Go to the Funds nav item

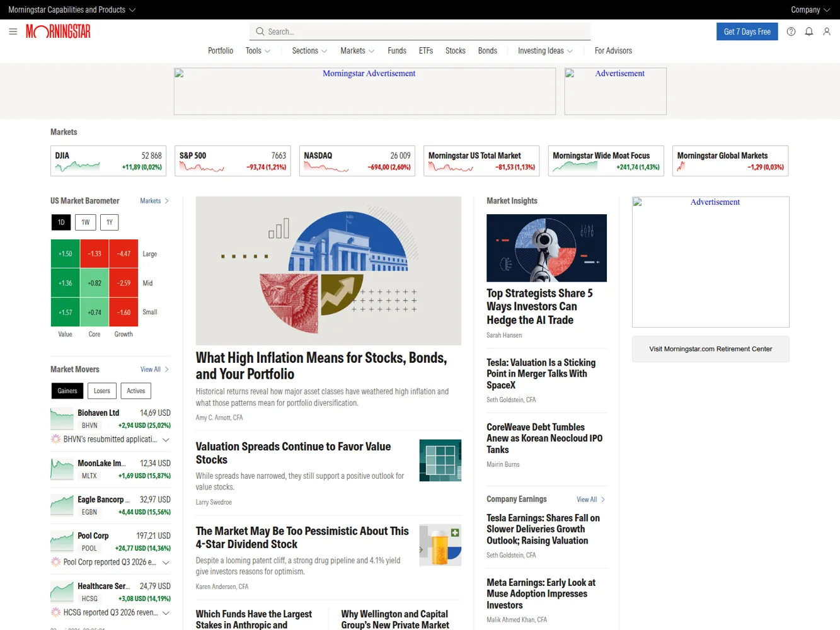click(x=397, y=50)
